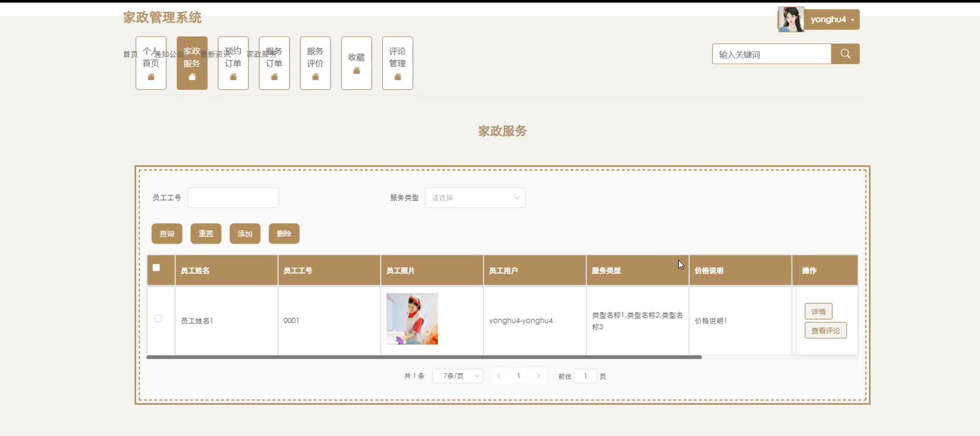Click the 删除 delete button
Viewport: 980px width, 436px height.
coord(284,234)
